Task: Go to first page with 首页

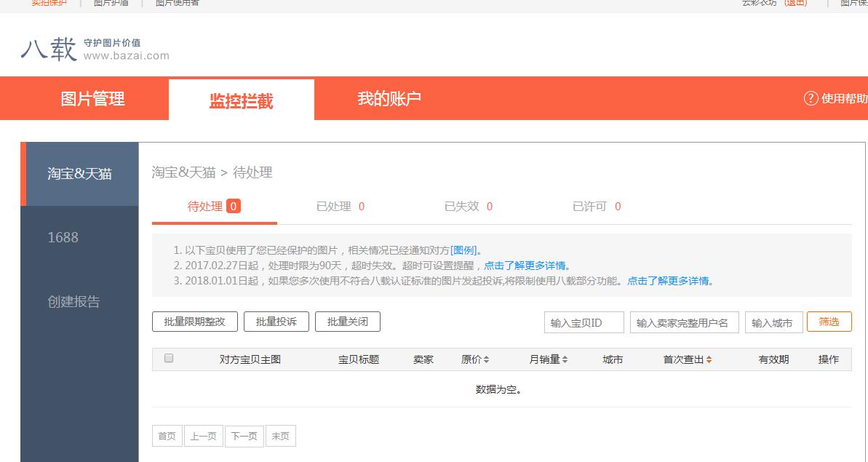Action: point(167,436)
